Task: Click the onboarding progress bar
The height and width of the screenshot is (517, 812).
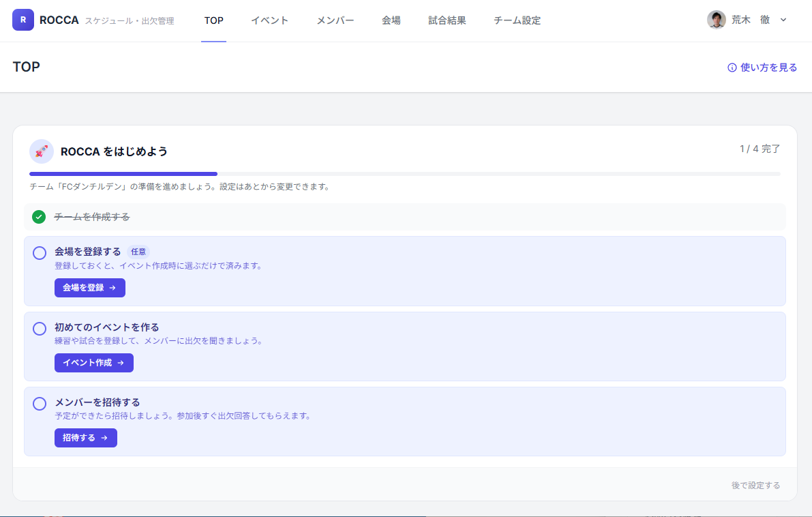Action: click(404, 174)
